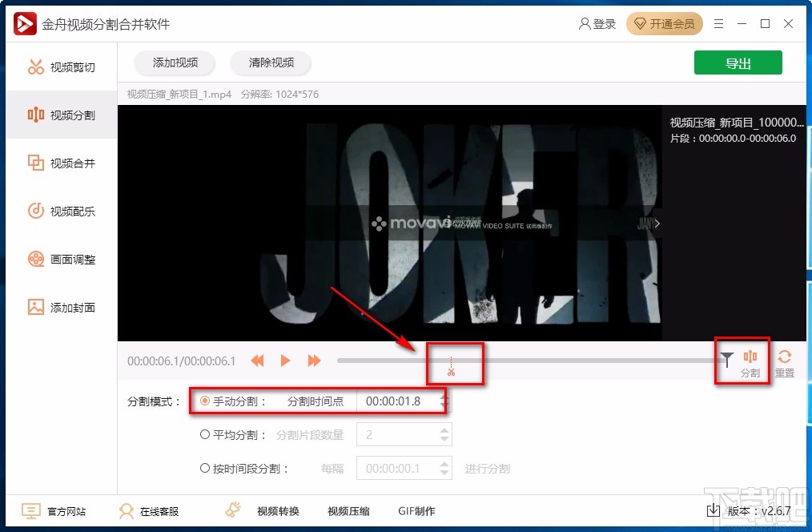Click the 视频配乐 music icon
Screen dimensions: 812x532
(36, 211)
